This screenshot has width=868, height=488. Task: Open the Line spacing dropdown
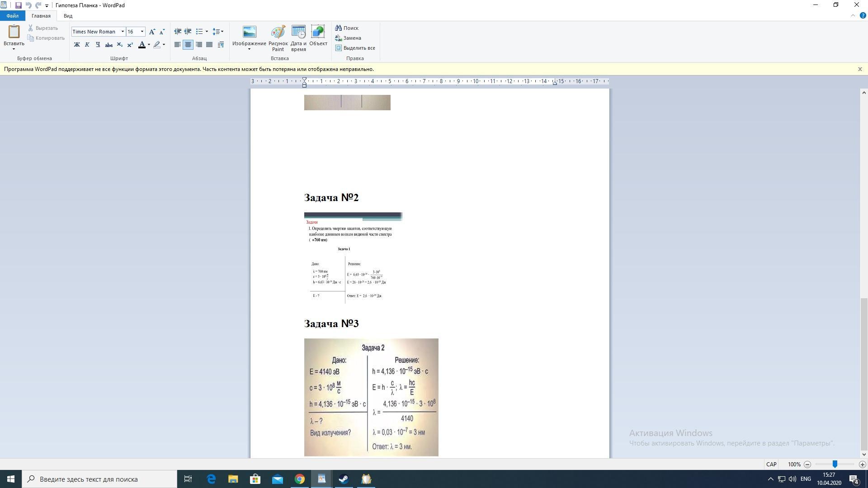[218, 32]
